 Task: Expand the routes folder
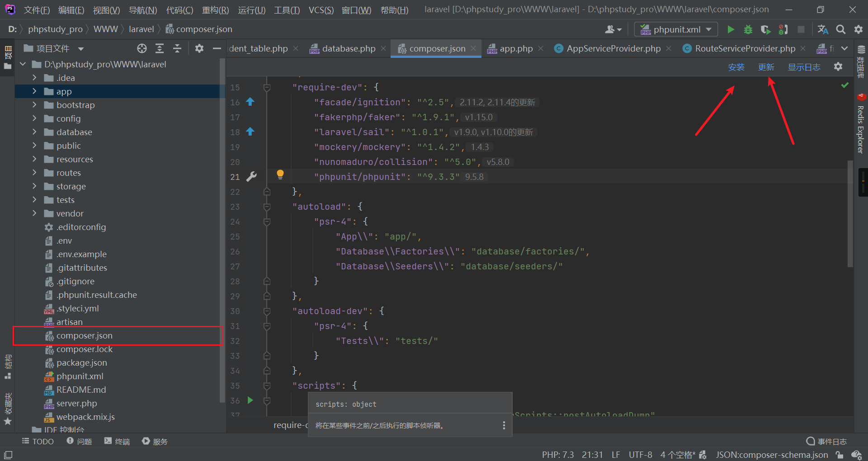(x=34, y=173)
